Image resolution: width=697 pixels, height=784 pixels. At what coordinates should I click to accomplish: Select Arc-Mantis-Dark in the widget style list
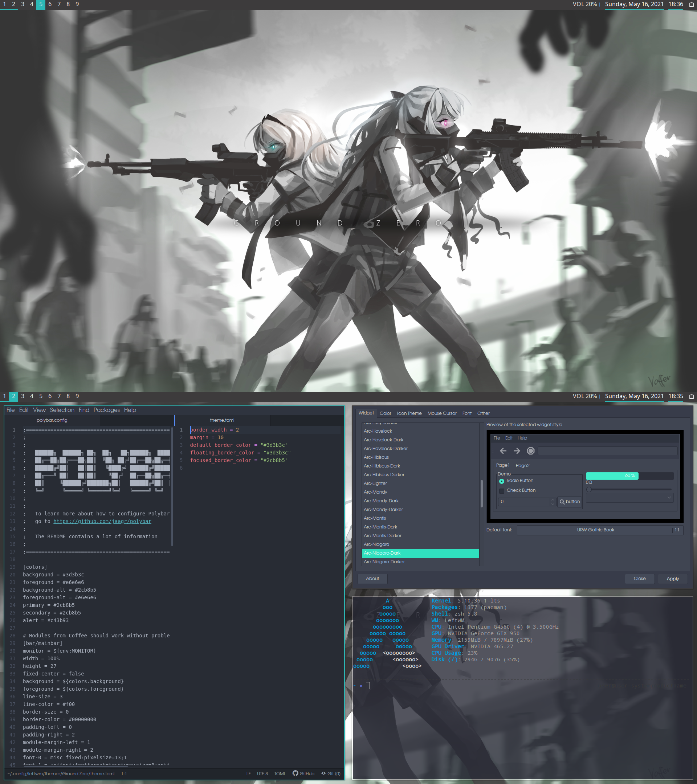click(x=380, y=527)
